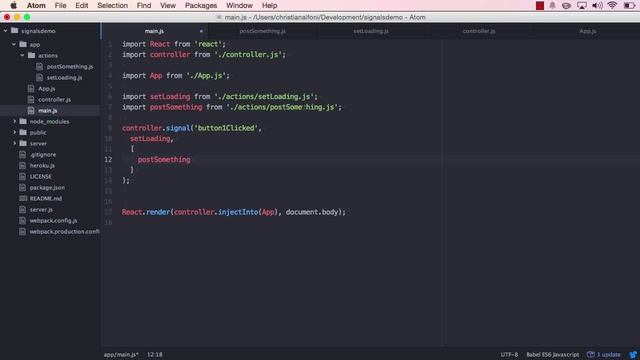Place cursor on the React.render line
The image size is (640, 360).
[x=233, y=212]
